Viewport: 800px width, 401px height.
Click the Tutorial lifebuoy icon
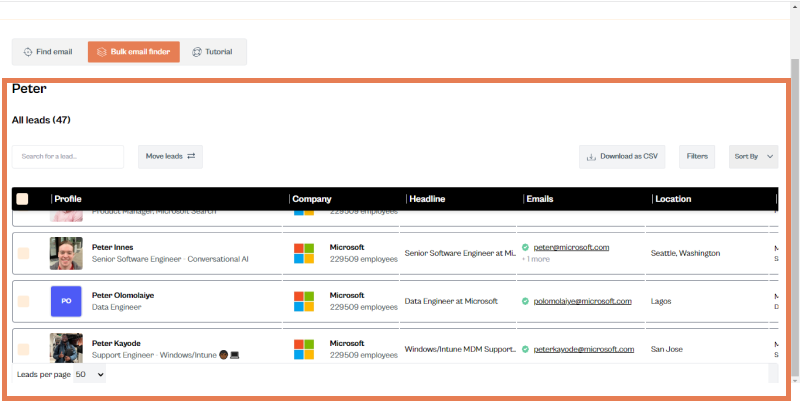[197, 52]
